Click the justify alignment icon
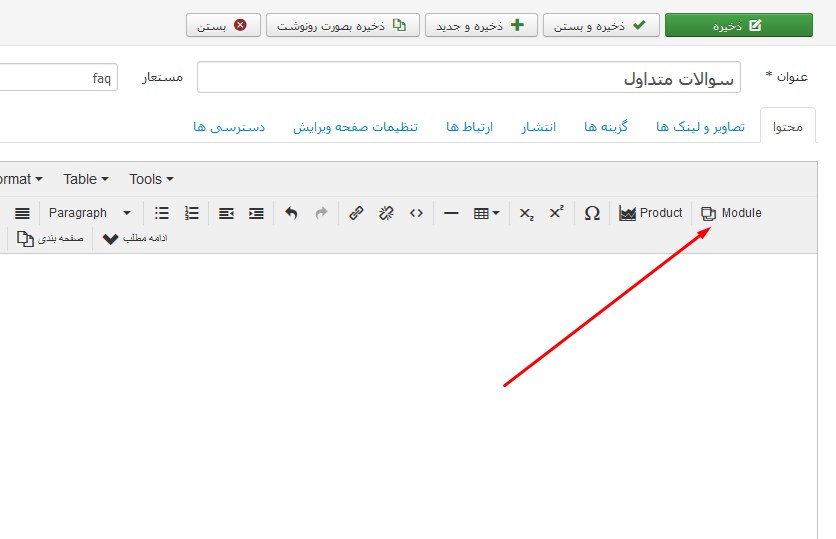Screen dimensions: 836x539 pyautogui.click(x=22, y=213)
